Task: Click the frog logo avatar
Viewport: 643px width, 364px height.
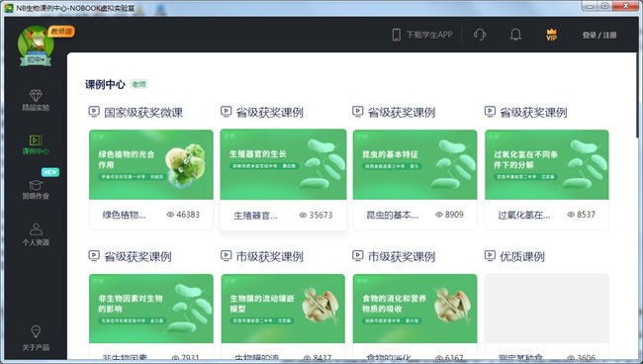Action: coord(36,41)
